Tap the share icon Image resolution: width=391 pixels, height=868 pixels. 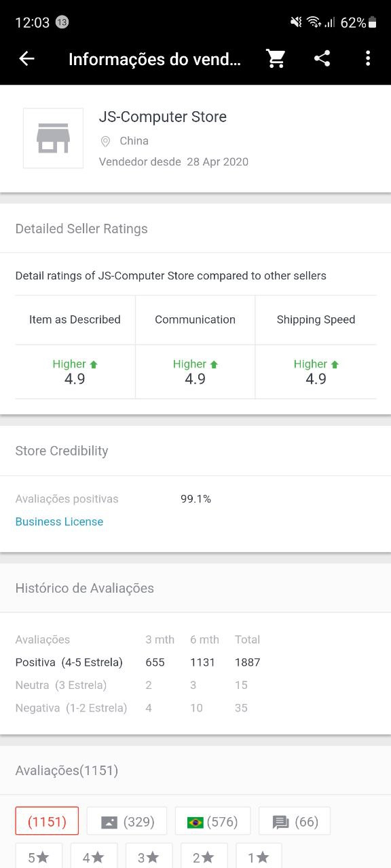pos(322,59)
